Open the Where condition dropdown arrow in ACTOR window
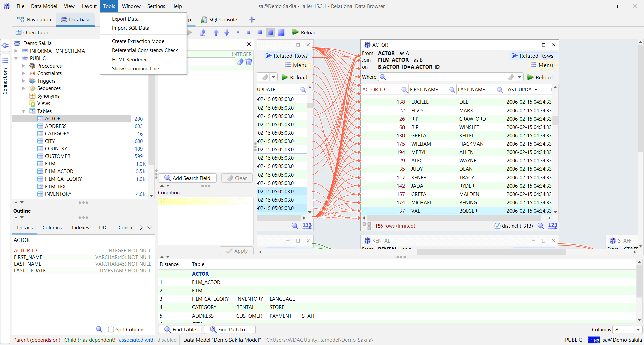Image resolution: width=644 pixels, height=345 pixels. [519, 77]
